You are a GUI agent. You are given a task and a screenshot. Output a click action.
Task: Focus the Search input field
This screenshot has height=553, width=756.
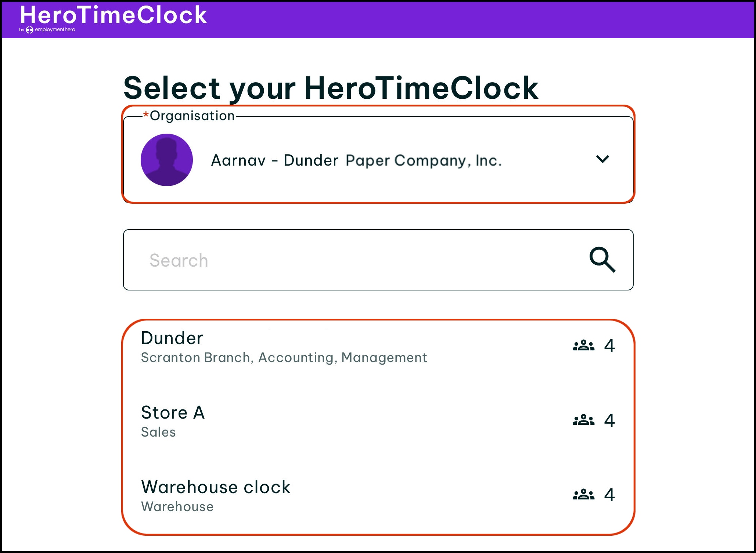353,260
